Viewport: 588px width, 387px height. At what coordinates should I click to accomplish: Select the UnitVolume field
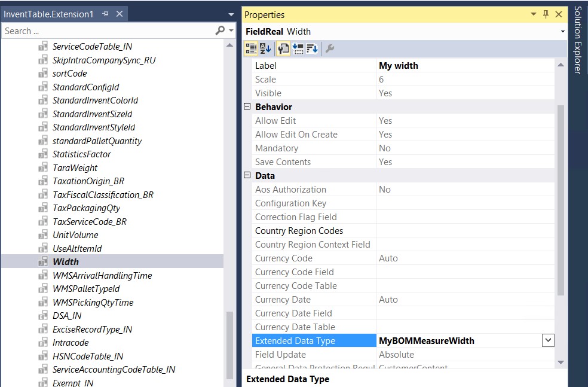point(75,235)
